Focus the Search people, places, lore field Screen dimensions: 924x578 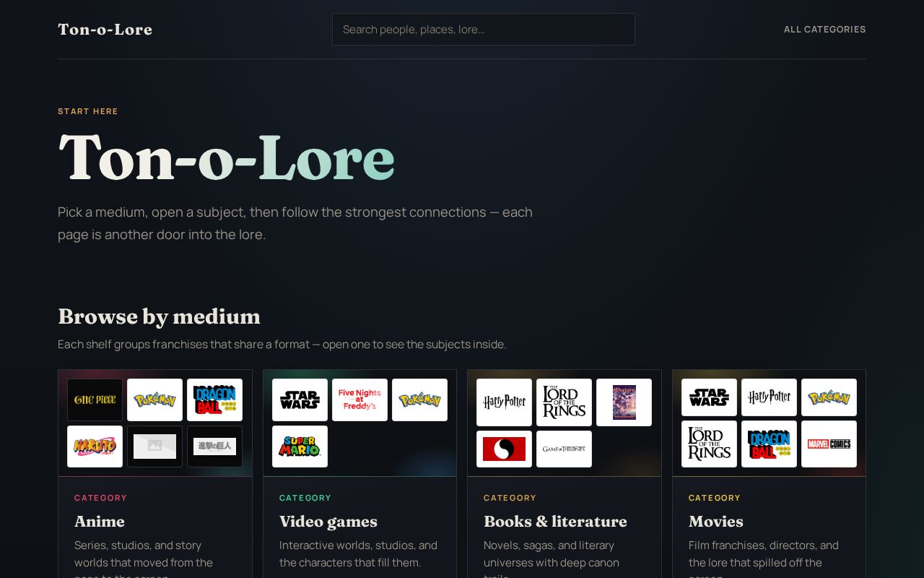(483, 30)
